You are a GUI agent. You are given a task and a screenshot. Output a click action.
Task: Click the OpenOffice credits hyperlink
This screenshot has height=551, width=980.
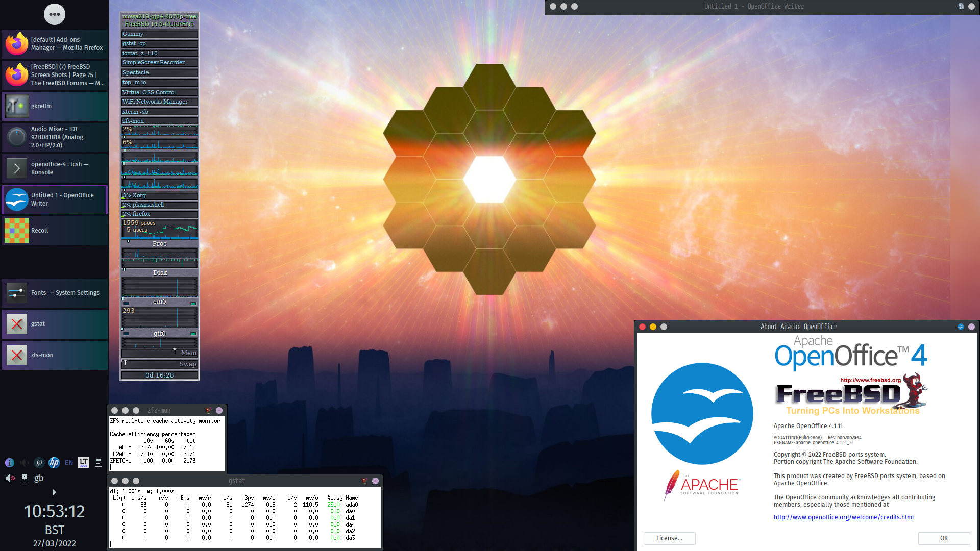[x=844, y=517]
